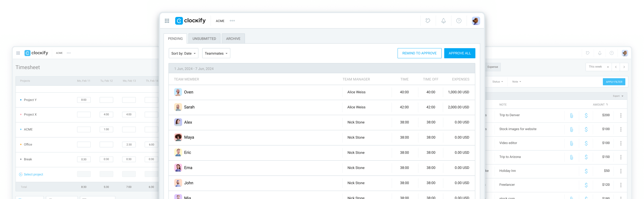Viewport: 644px width, 199px height.
Task: Switch to the UNSUBMITTED tab
Action: (x=204, y=38)
